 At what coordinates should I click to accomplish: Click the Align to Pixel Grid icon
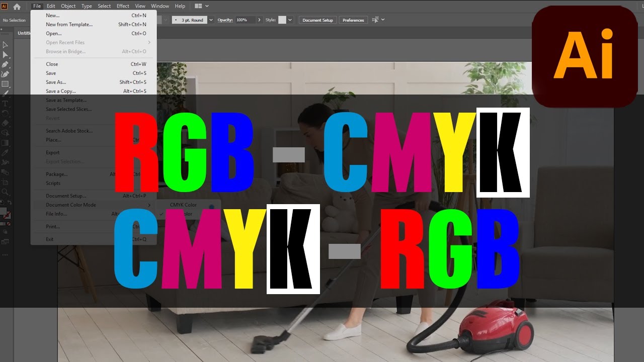[375, 20]
